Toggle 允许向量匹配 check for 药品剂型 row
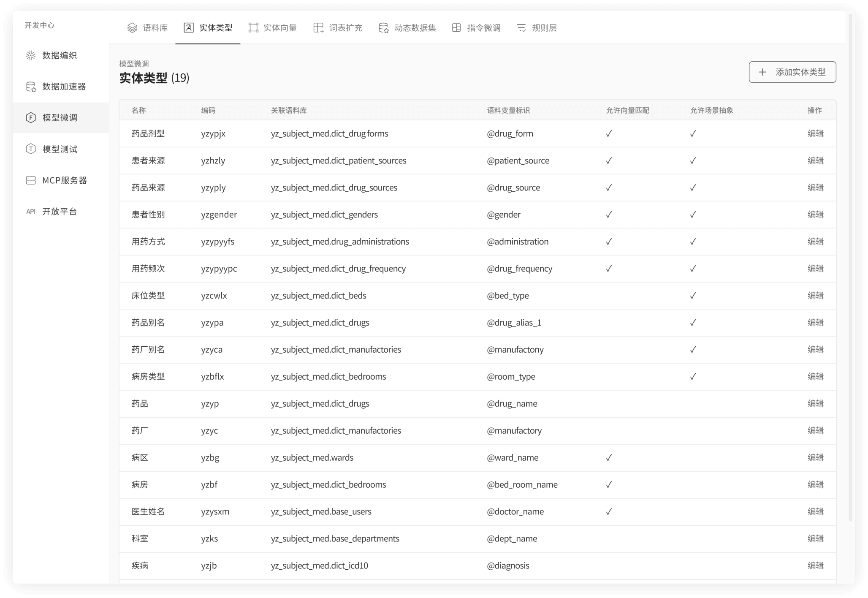This screenshot has width=868, height=598. point(609,134)
